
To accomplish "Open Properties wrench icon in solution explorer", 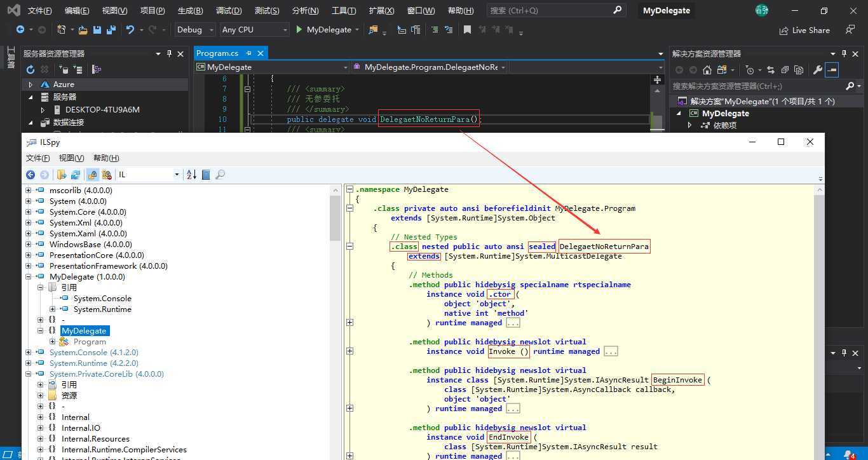I will [x=818, y=70].
